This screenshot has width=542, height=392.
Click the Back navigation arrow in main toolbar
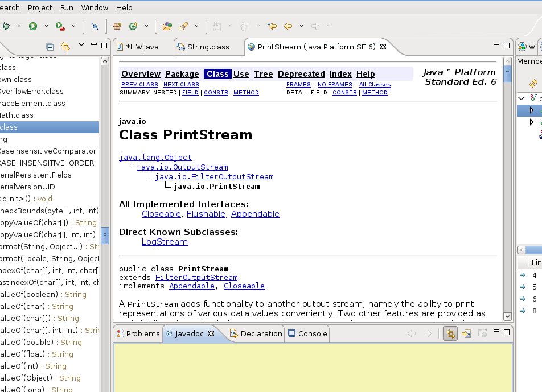[288, 26]
